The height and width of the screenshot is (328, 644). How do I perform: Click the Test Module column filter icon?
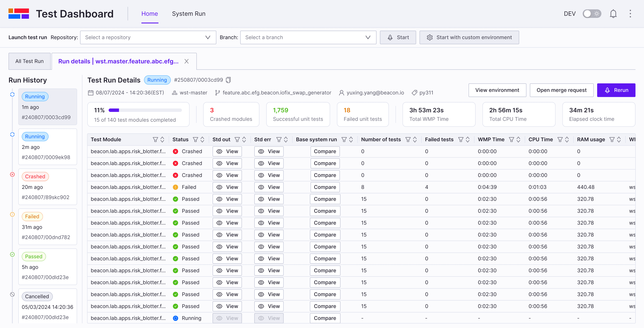(155, 140)
